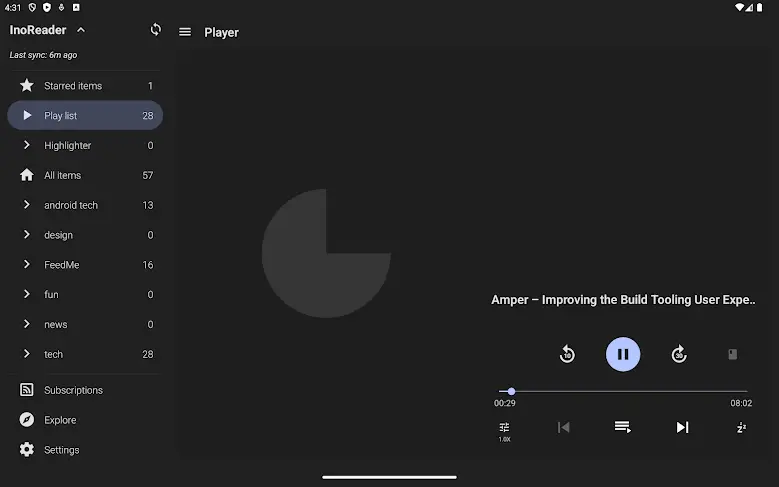The image size is (779, 487).
Task: Open the sleep timer
Action: pos(741,427)
